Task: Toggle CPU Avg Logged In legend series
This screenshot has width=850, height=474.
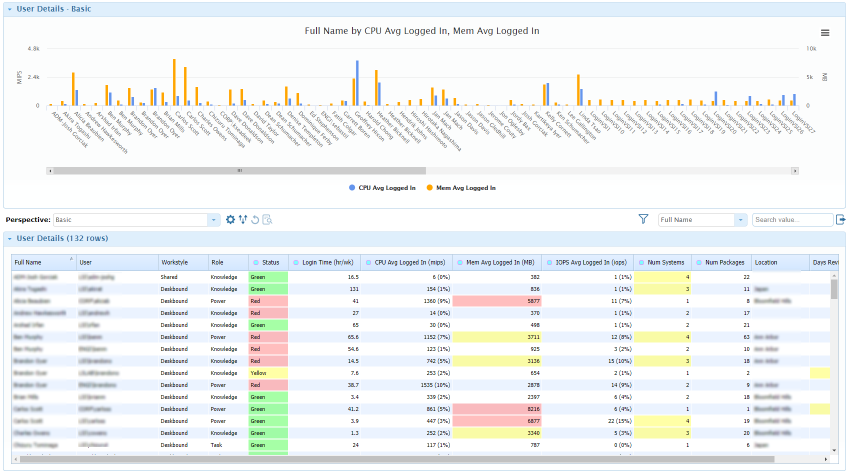Action: [383, 188]
